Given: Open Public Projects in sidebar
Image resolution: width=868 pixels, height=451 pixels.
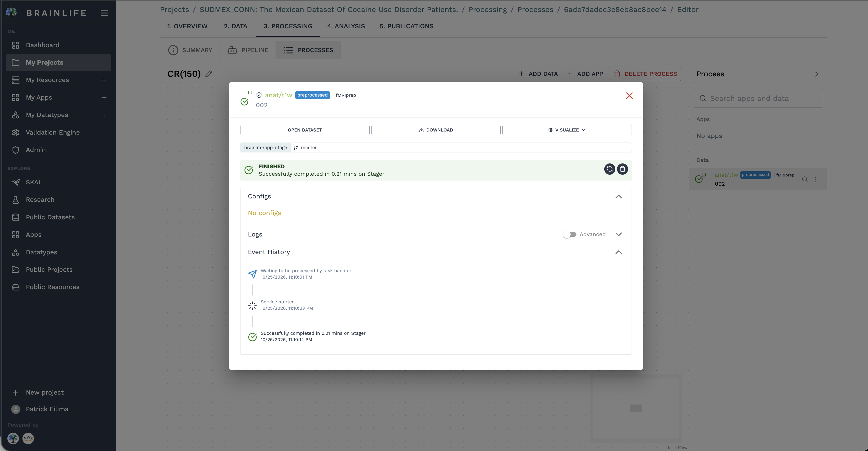Looking at the screenshot, I should (58, 269).
